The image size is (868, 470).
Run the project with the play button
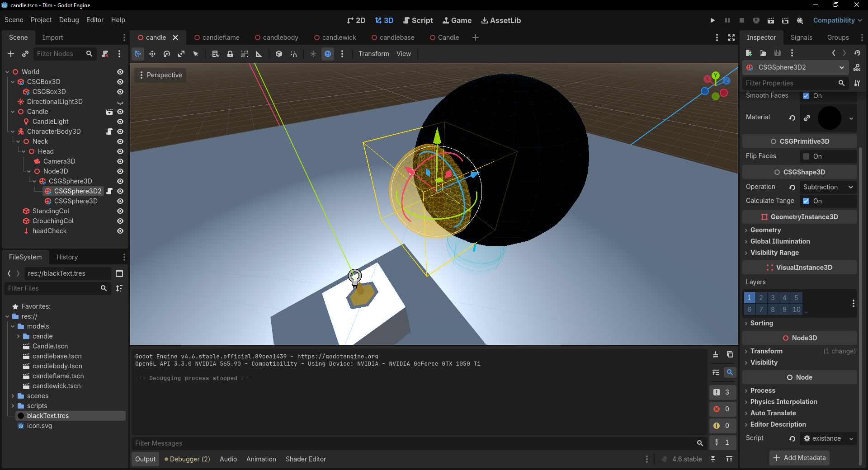click(712, 20)
